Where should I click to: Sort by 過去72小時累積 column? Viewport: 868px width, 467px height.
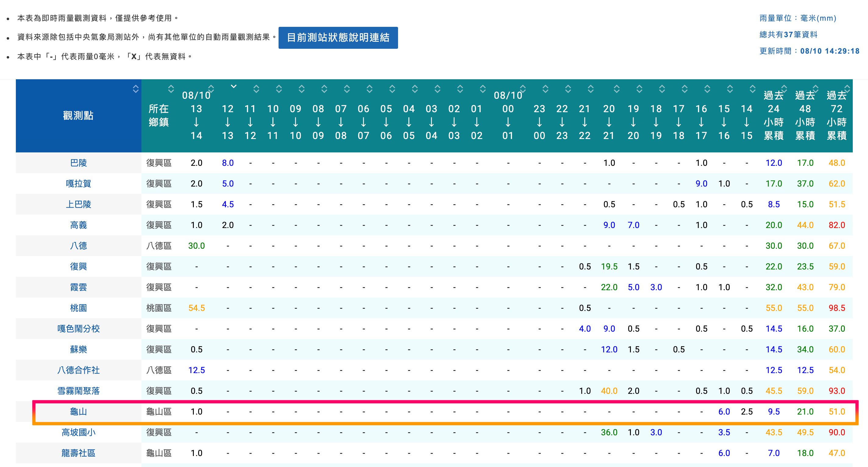[847, 89]
